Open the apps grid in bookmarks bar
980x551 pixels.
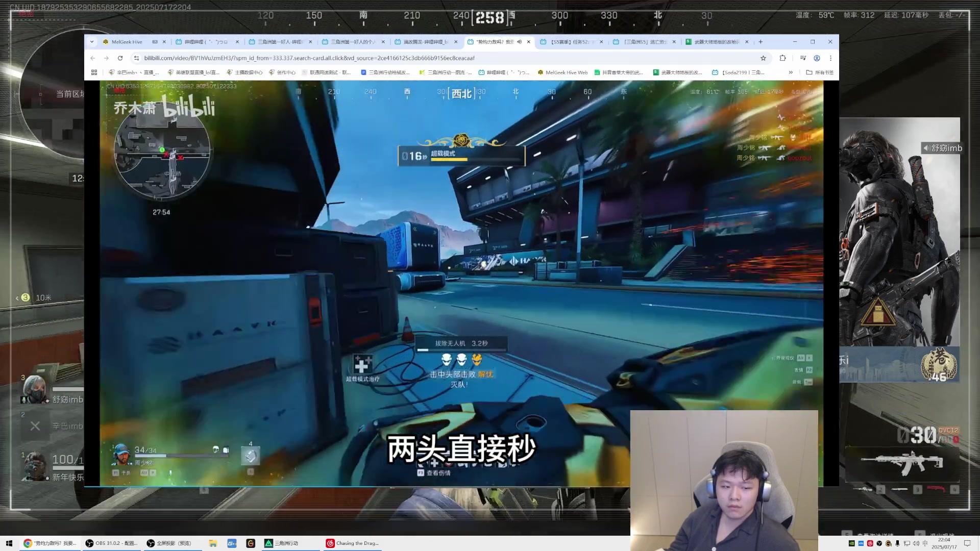tap(94, 72)
